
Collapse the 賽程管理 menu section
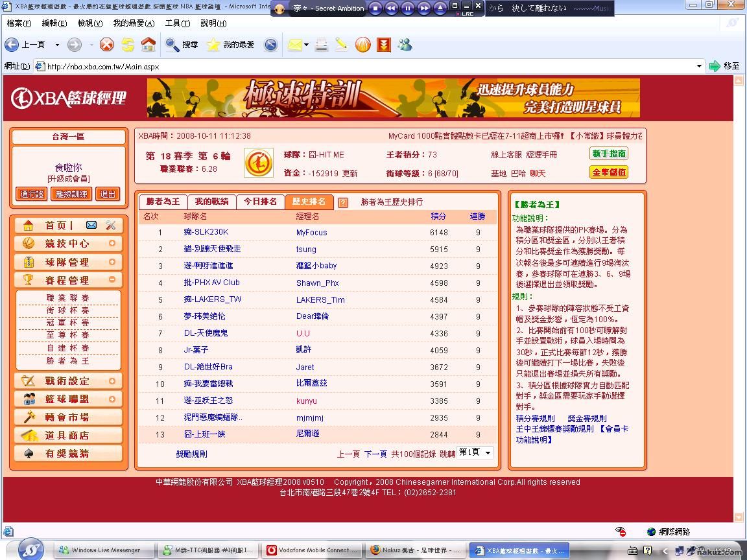tap(112, 280)
